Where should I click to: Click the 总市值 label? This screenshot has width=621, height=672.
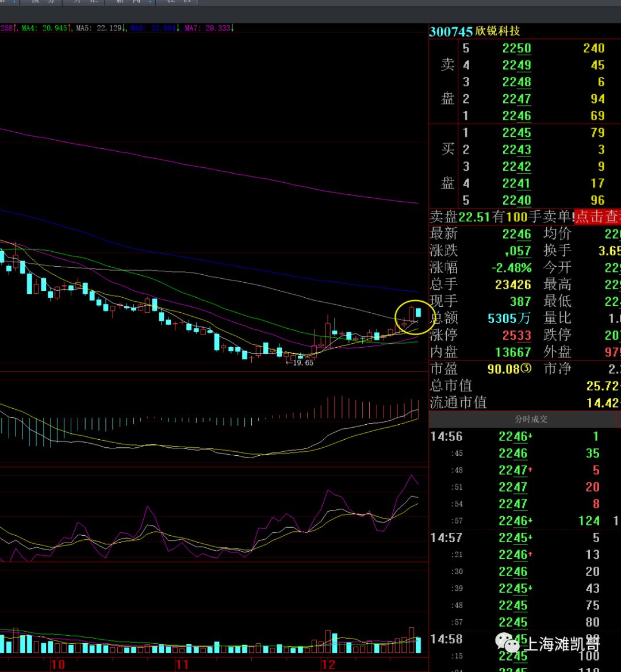point(451,386)
